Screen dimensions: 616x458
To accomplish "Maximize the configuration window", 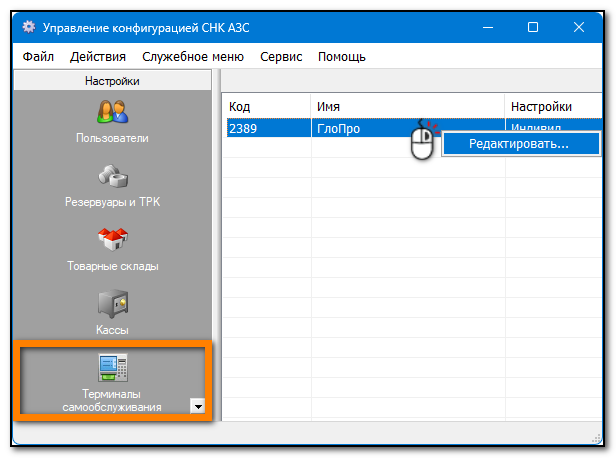I will pos(533,27).
